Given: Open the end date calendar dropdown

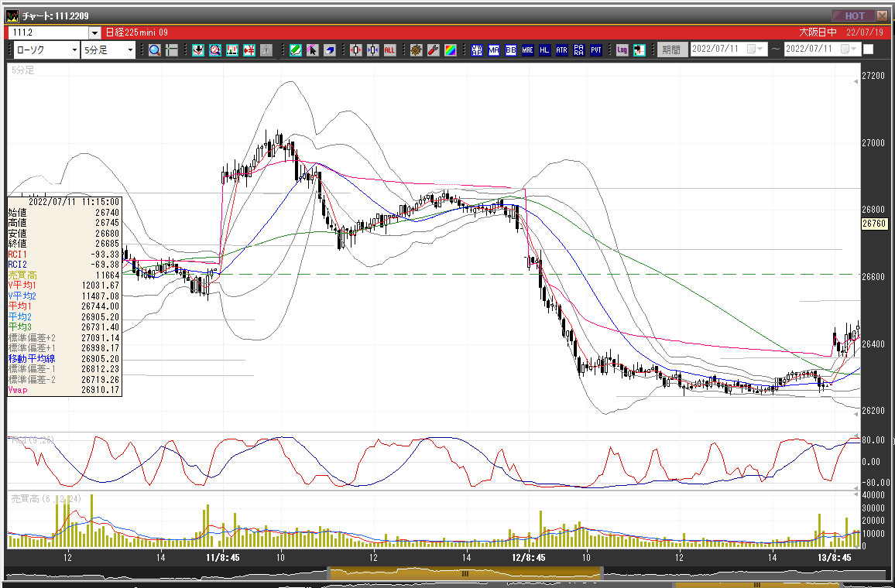Looking at the screenshot, I should 849,50.
